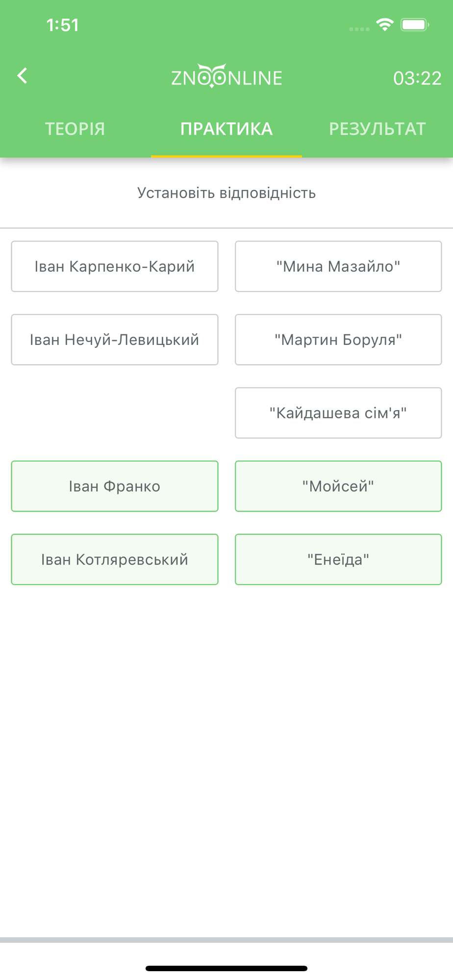Tap the battery status icon

pos(415,24)
